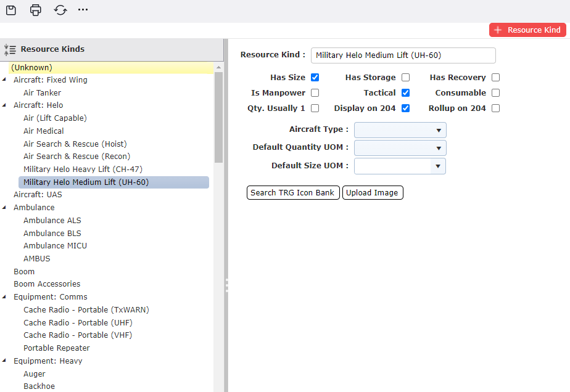570x392 pixels.
Task: Select Air Tanker in the tree
Action: tap(42, 92)
